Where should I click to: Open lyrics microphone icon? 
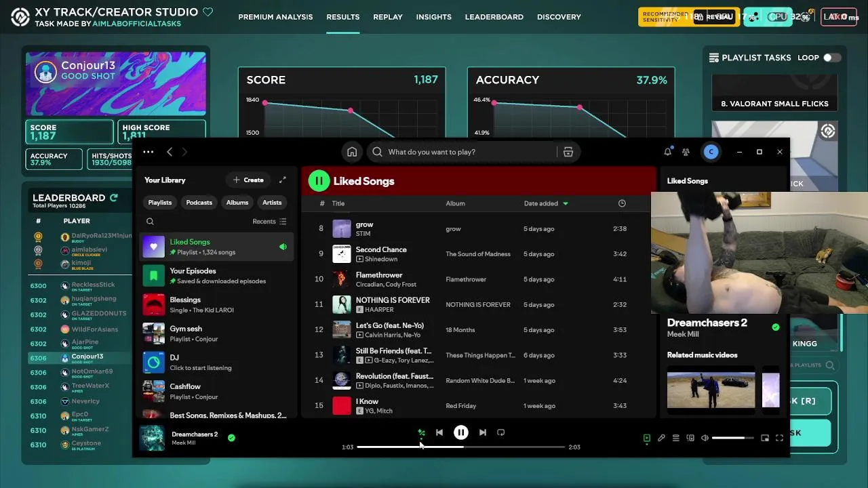pos(661,439)
